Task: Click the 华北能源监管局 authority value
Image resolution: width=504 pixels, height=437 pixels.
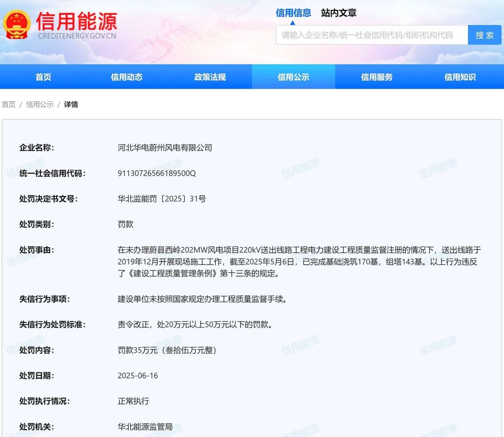Action: pos(145,427)
